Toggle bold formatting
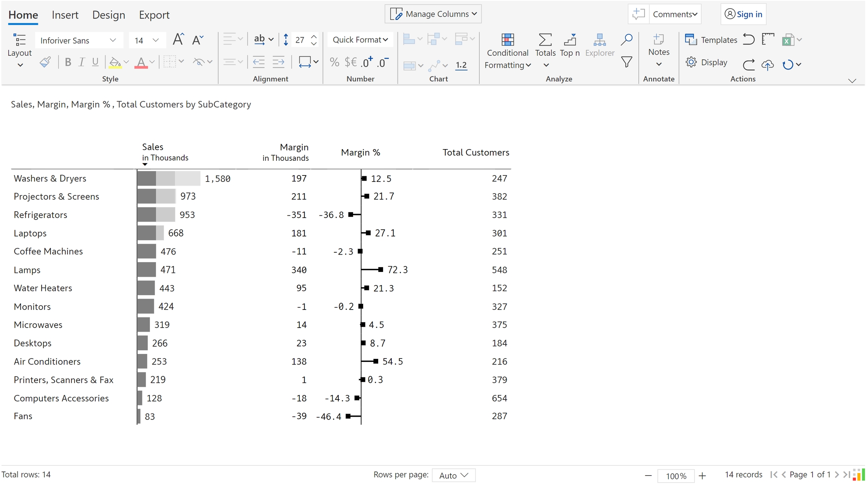The image size is (868, 485). click(68, 62)
